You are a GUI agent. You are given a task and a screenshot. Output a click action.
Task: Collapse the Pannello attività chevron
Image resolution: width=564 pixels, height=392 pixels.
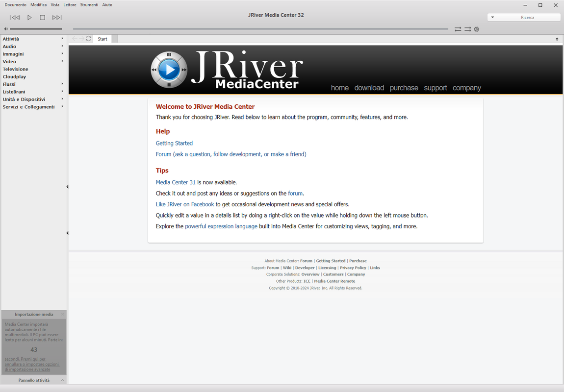63,380
